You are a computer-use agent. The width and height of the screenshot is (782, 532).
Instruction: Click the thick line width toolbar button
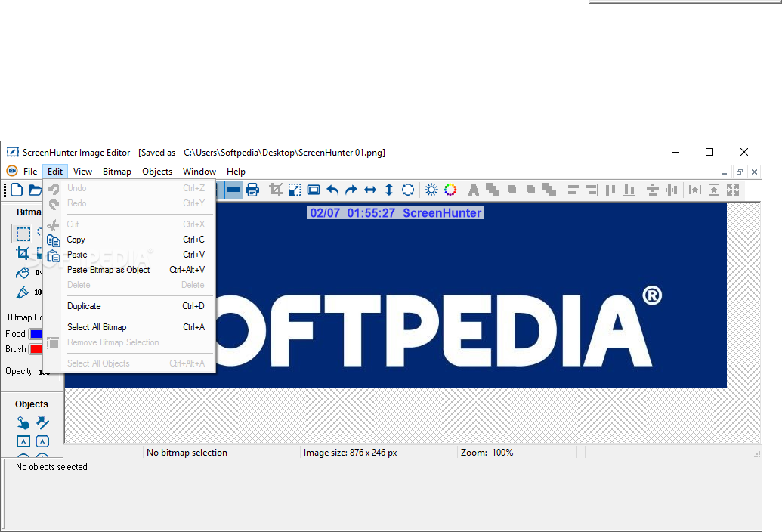(233, 190)
